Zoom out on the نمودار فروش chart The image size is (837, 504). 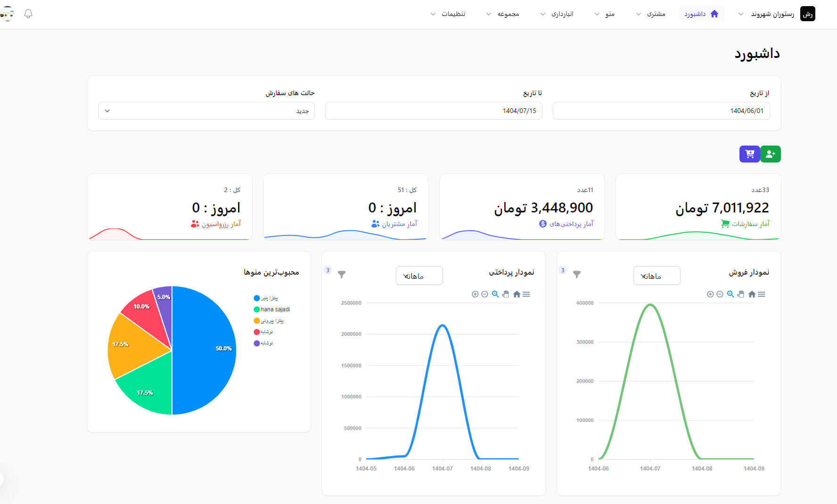coord(720,294)
